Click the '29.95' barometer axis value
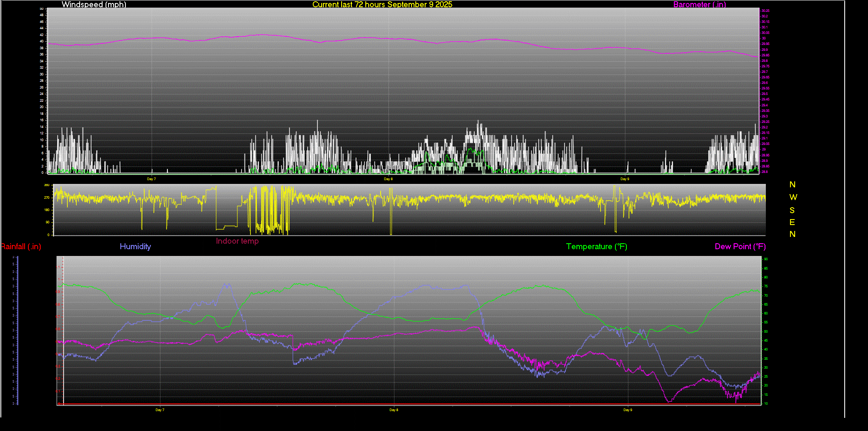 [765, 44]
